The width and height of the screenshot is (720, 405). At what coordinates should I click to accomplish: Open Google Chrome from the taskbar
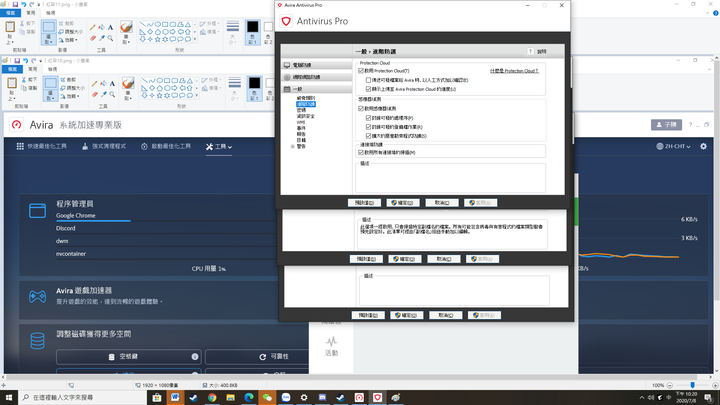click(212, 398)
